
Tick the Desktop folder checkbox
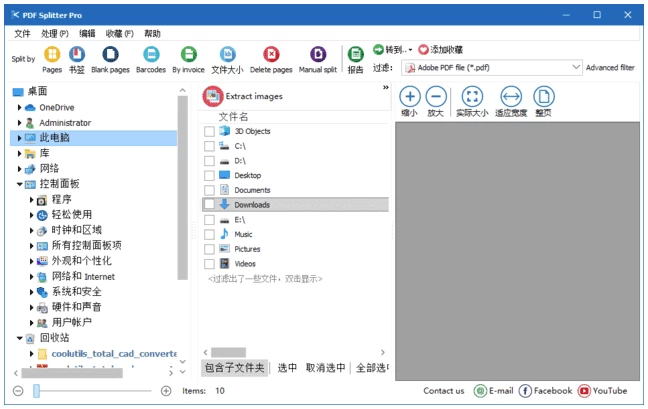(210, 176)
